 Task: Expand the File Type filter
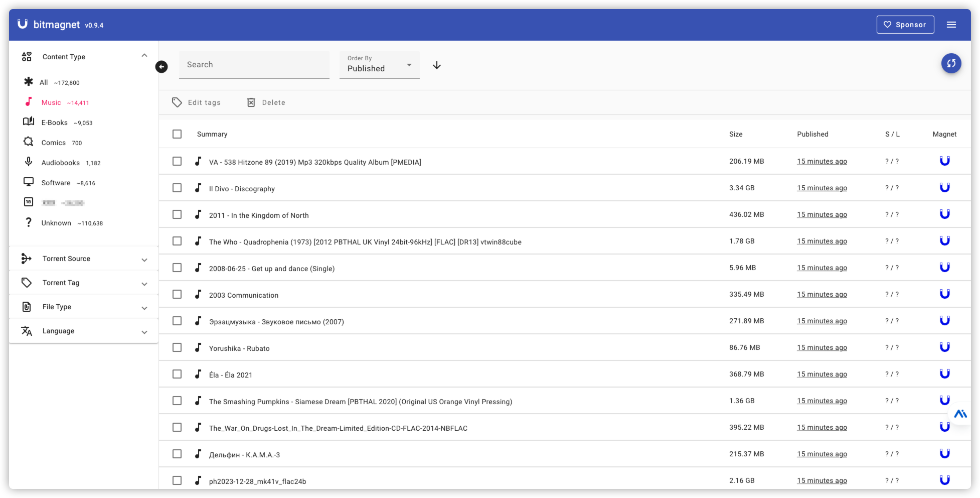click(x=144, y=308)
